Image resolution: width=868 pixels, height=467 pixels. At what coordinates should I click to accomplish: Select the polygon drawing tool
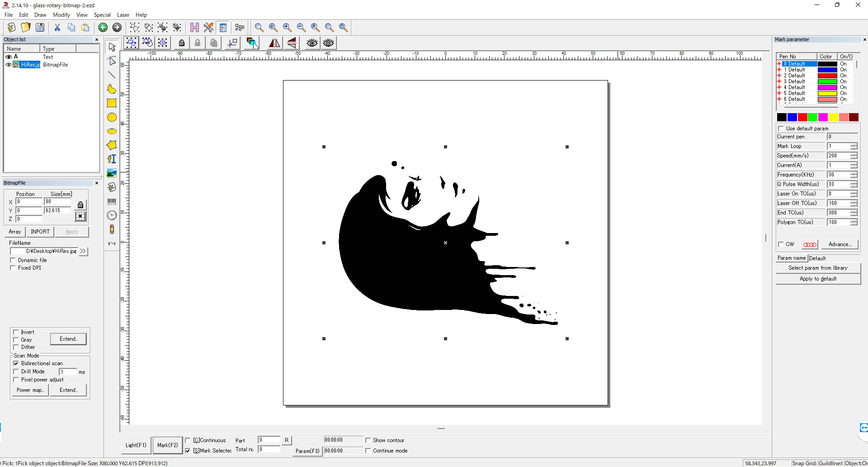[x=112, y=145]
